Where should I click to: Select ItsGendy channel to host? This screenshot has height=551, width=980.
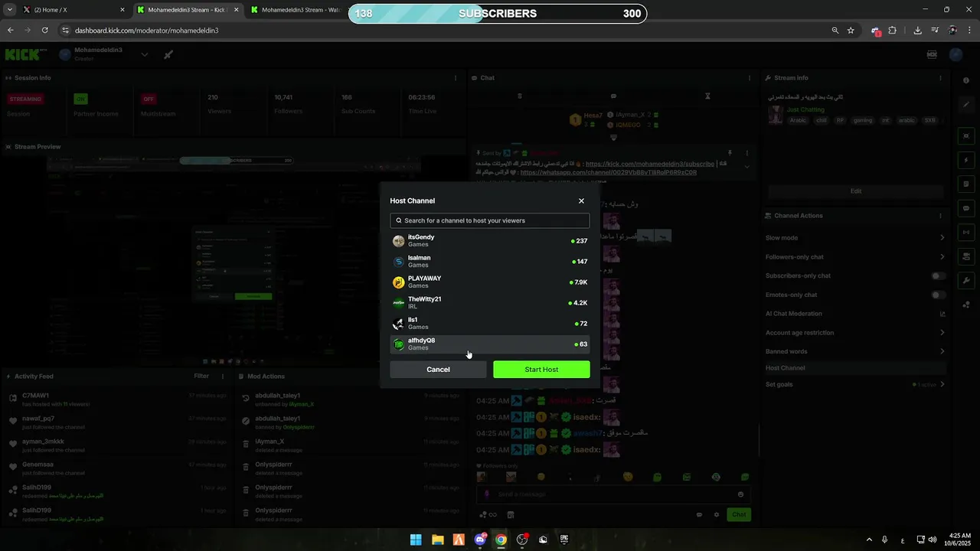[x=490, y=241]
